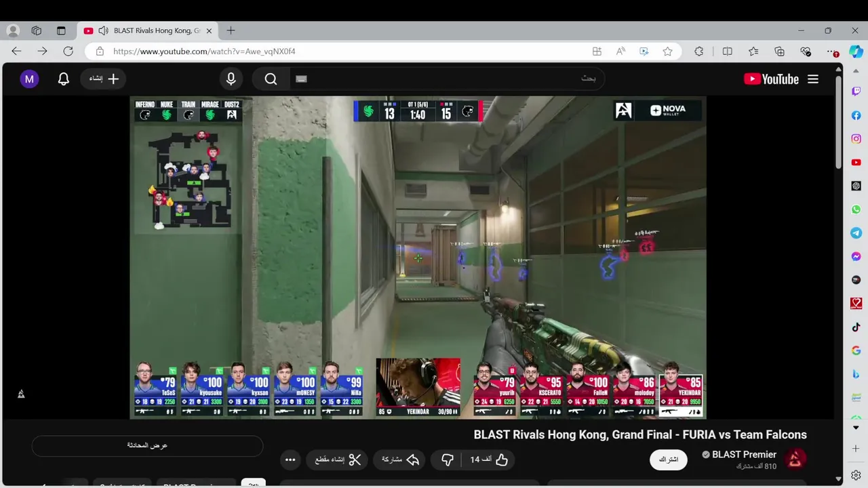Open YouTube notifications bell

[64, 79]
